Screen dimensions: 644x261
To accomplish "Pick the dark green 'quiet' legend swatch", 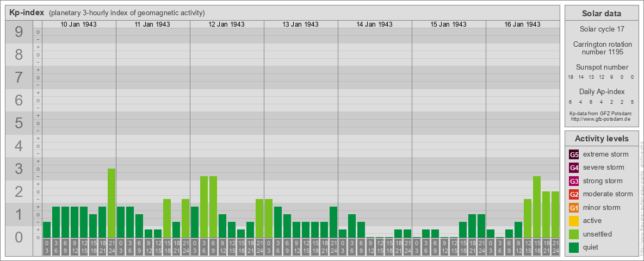I will point(574,247).
